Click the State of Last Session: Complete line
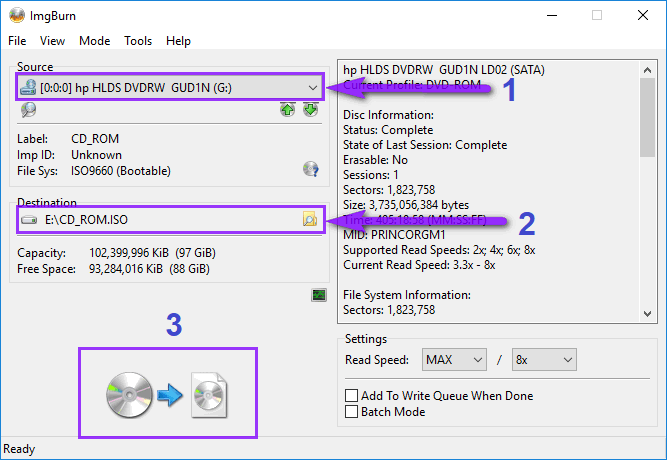Screen dimensions: 667x460 point(425,145)
